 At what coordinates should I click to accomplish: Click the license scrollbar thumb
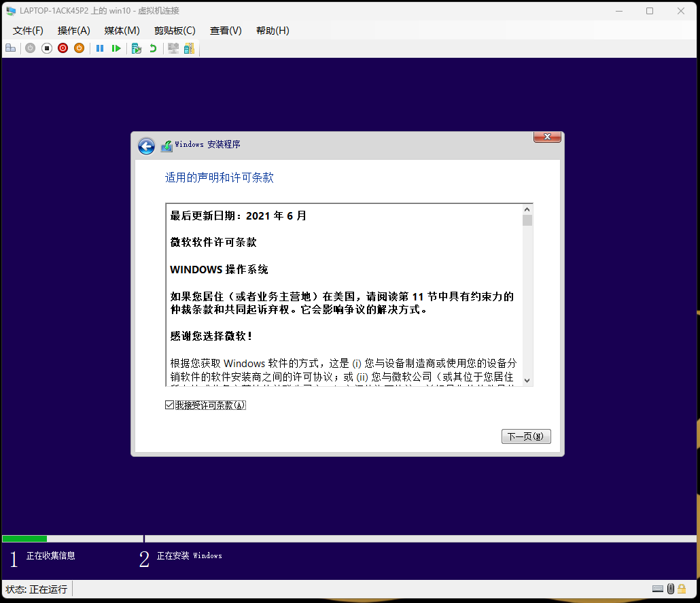527,220
